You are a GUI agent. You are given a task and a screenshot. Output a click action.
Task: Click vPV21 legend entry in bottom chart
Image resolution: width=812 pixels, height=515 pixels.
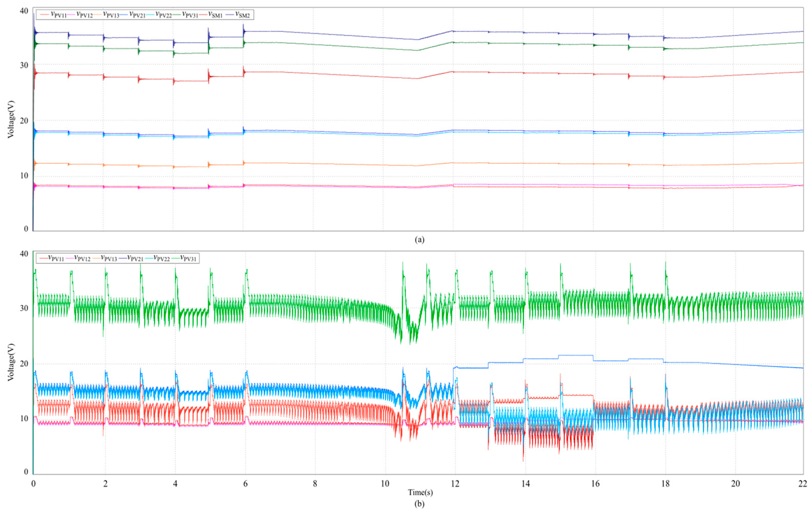tap(135, 258)
